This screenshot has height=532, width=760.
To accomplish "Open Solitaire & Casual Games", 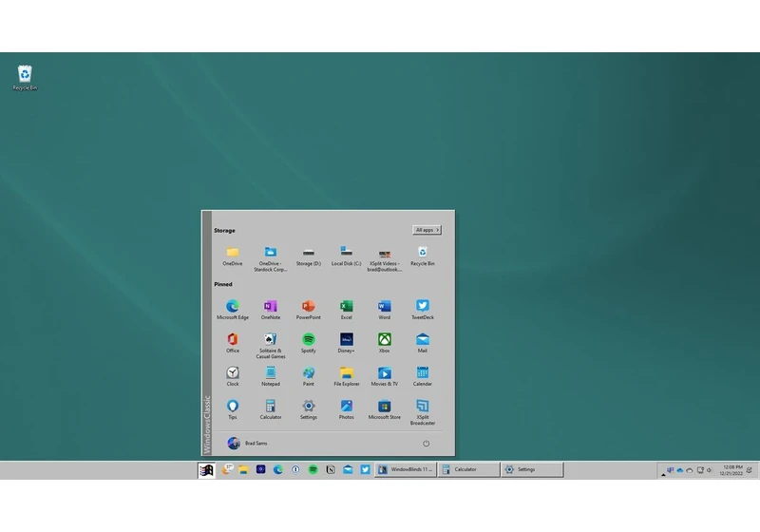I will [x=271, y=346].
